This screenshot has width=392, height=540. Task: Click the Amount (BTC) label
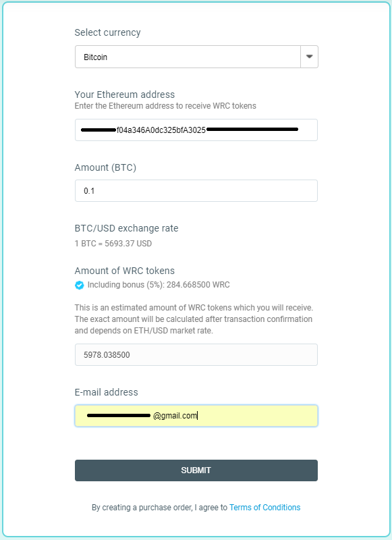point(105,167)
